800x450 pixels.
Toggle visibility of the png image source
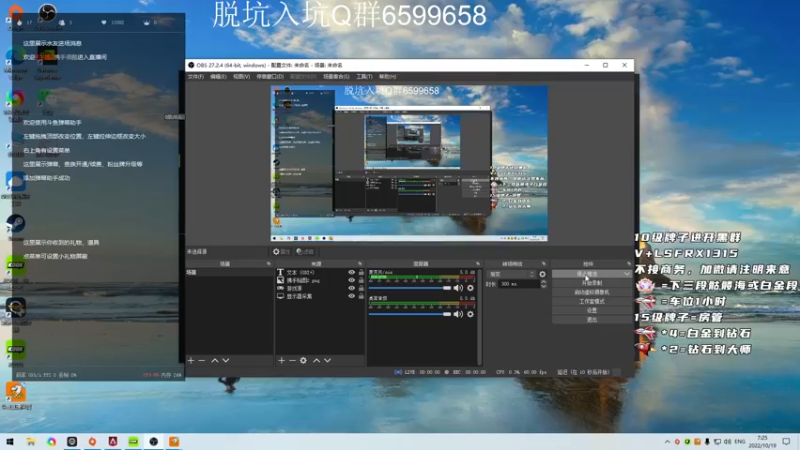tap(352, 280)
